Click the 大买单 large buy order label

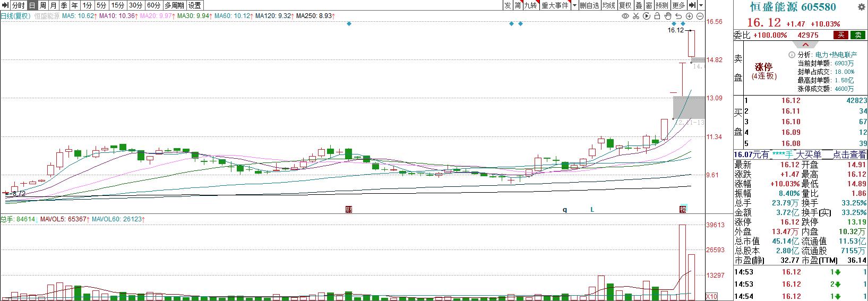pos(809,154)
